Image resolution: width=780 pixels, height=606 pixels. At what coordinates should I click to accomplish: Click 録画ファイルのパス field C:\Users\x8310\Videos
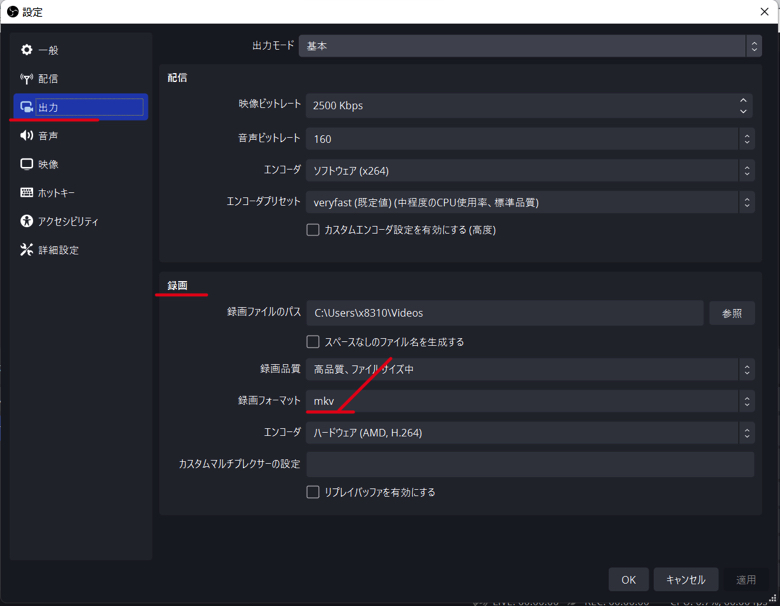pyautogui.click(x=504, y=313)
